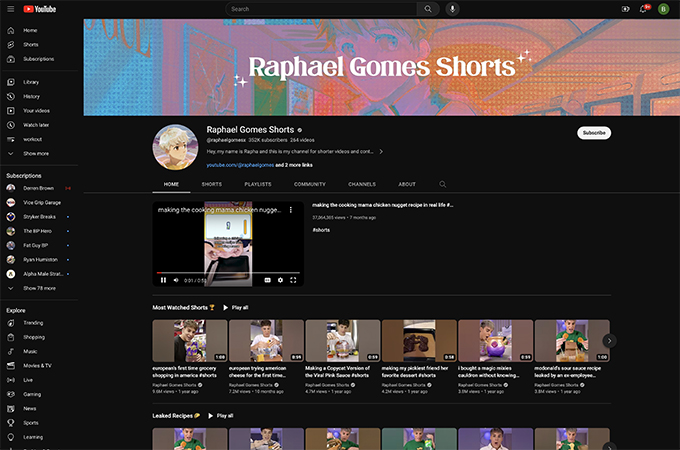Open Copycat Viral Pink Sauce short
Viewport: 680px width, 450px height.
(343, 341)
